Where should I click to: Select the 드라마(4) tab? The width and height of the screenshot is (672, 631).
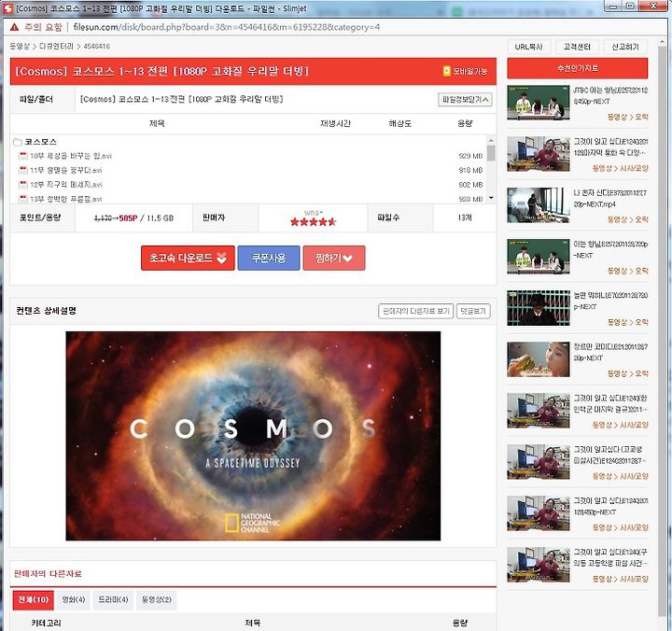(113, 599)
